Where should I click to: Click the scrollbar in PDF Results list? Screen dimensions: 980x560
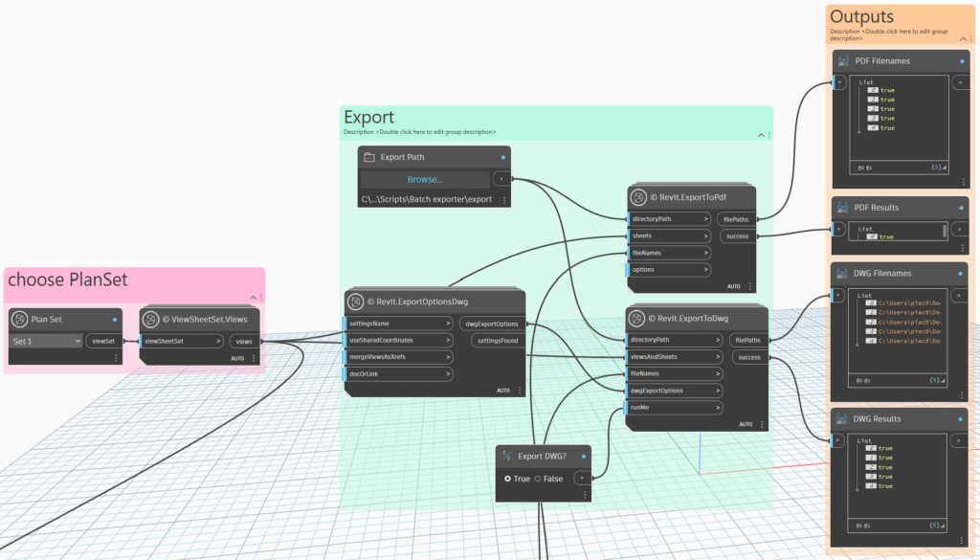(945, 231)
